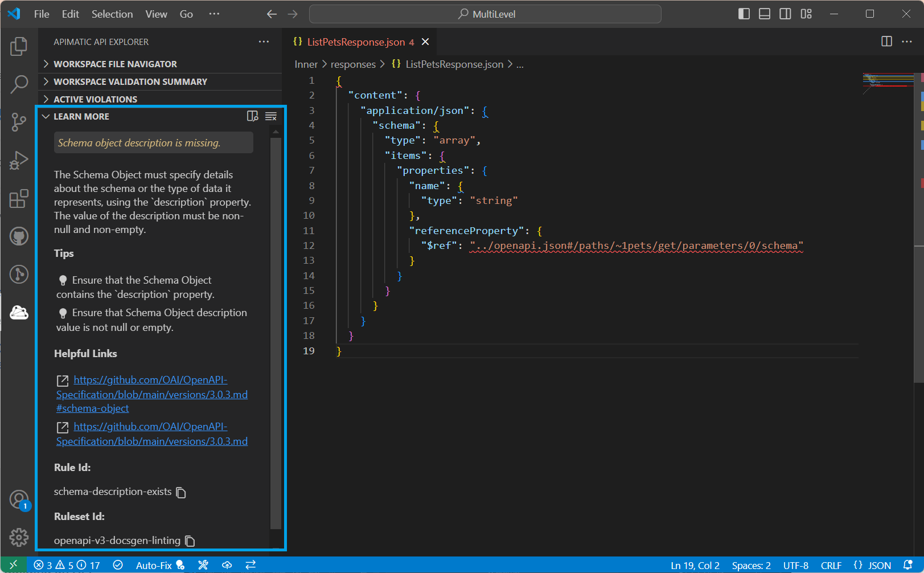Screen dimensions: 924x573
Task: Copy the openapi-v3-docsgen-linting ruleset id
Action: tap(190, 541)
